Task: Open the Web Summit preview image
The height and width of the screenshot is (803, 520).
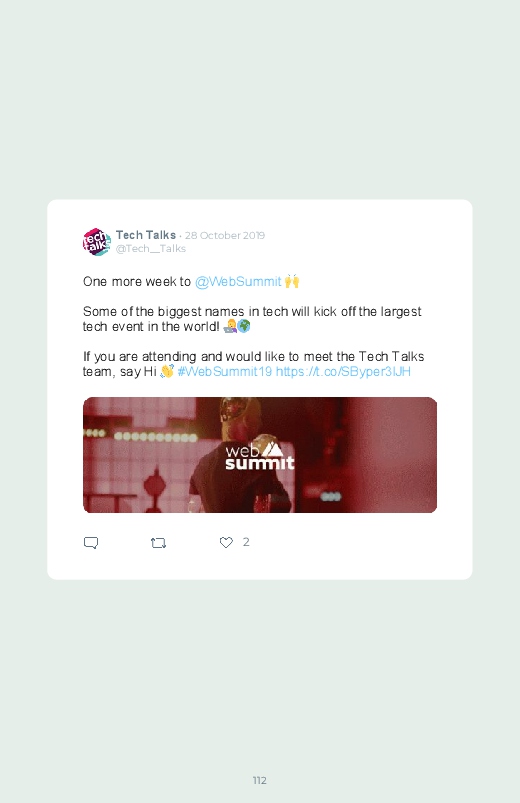Action: click(x=260, y=455)
